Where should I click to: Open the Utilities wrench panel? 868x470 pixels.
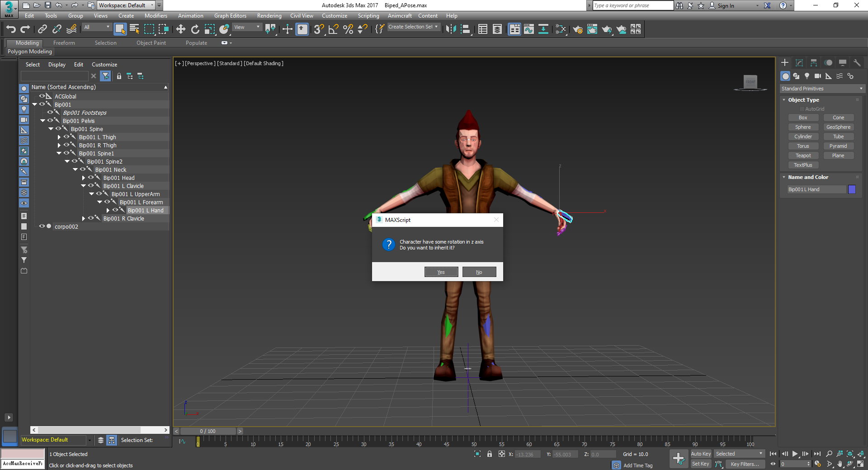coord(857,63)
